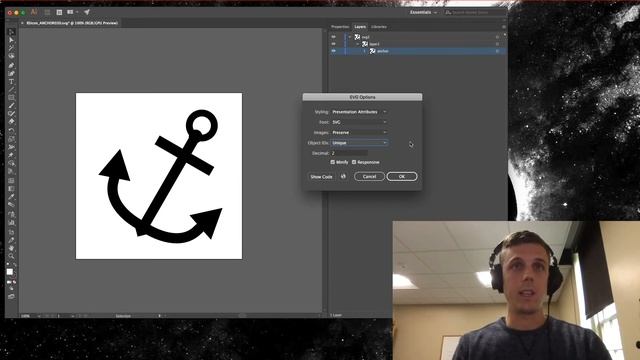Click the GPU Performance rocket icon
Viewport: 640px width, 360px height.
point(87,12)
